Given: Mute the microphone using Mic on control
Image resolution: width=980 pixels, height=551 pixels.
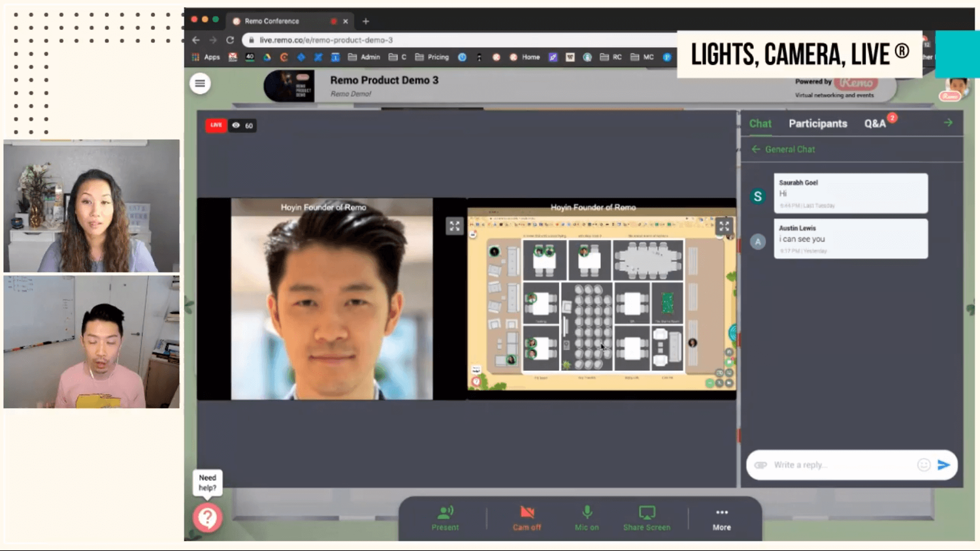Looking at the screenshot, I should [x=586, y=518].
